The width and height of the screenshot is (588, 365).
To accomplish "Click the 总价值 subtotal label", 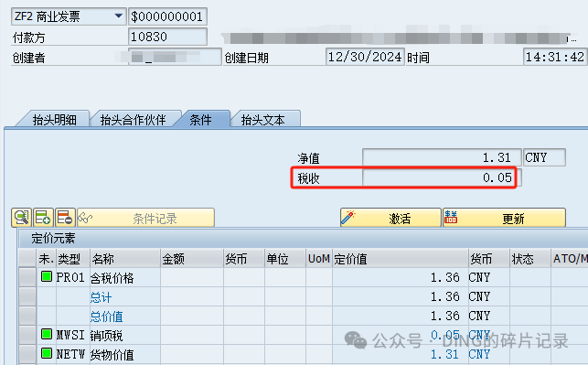I will 106,317.
